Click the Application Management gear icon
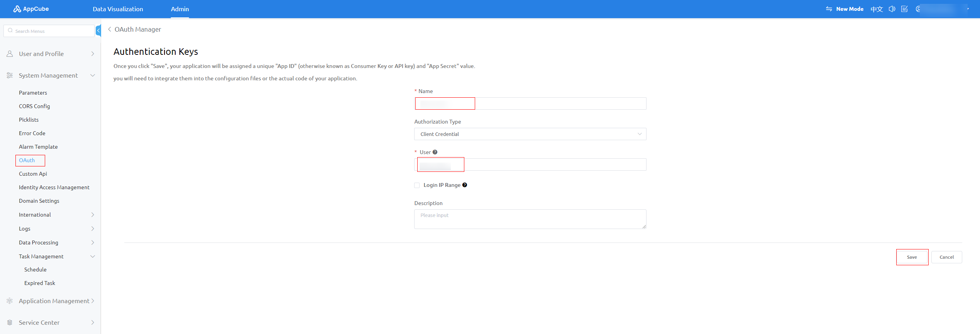Screen dimensions: 980x334 coord(10,301)
